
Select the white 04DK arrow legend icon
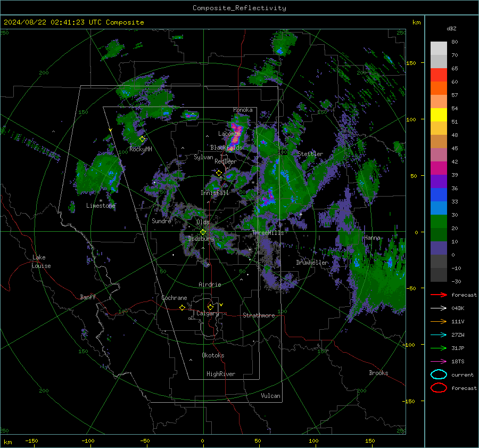click(439, 308)
